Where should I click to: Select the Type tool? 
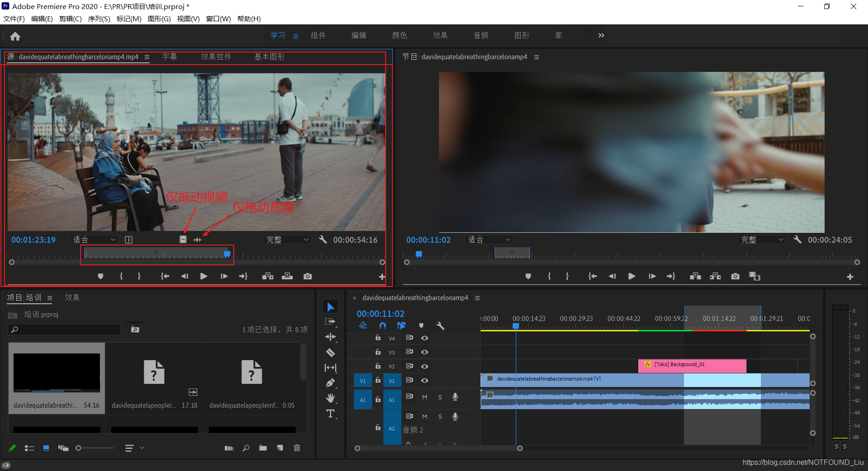[x=330, y=414]
